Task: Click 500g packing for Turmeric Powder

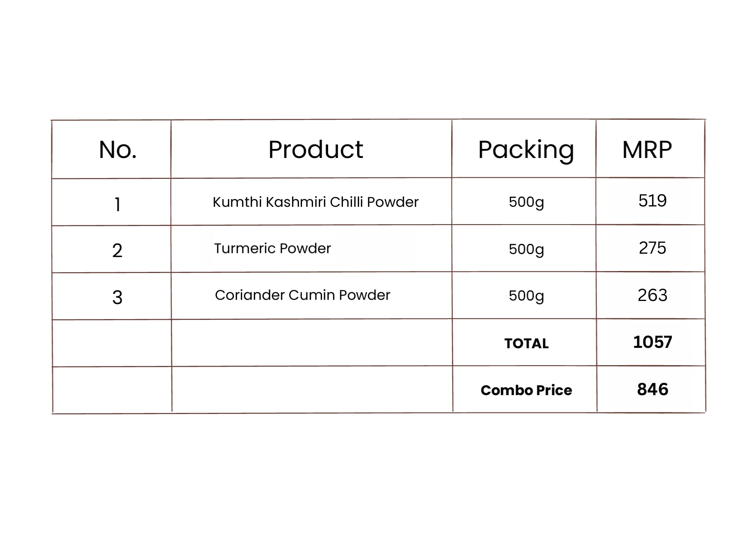Action: pos(526,249)
